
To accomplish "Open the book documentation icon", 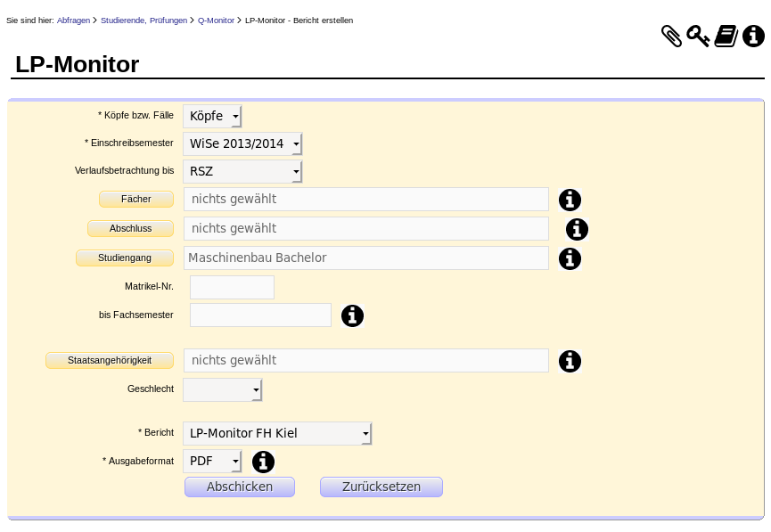I will 726,36.
